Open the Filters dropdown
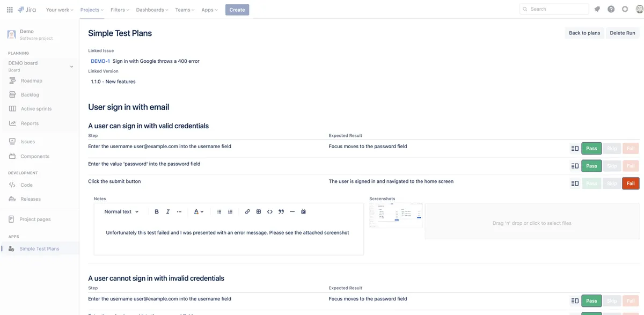Image resolution: width=644 pixels, height=315 pixels. click(120, 10)
